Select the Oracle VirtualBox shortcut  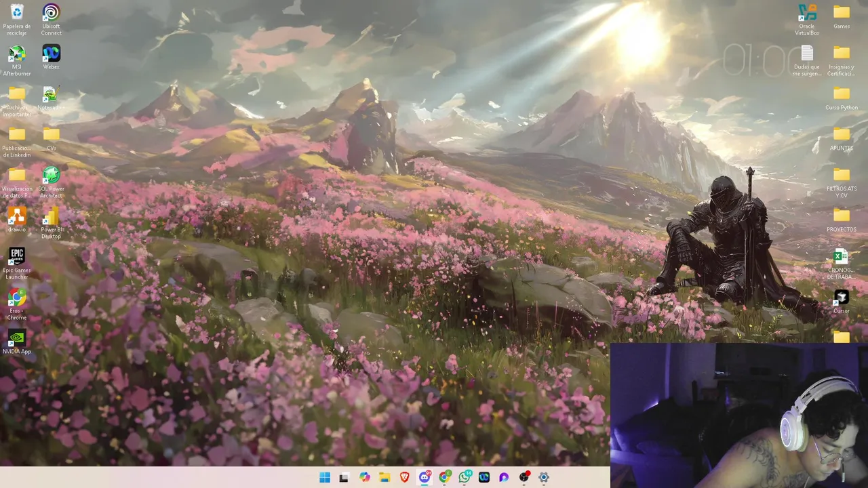[x=807, y=20]
